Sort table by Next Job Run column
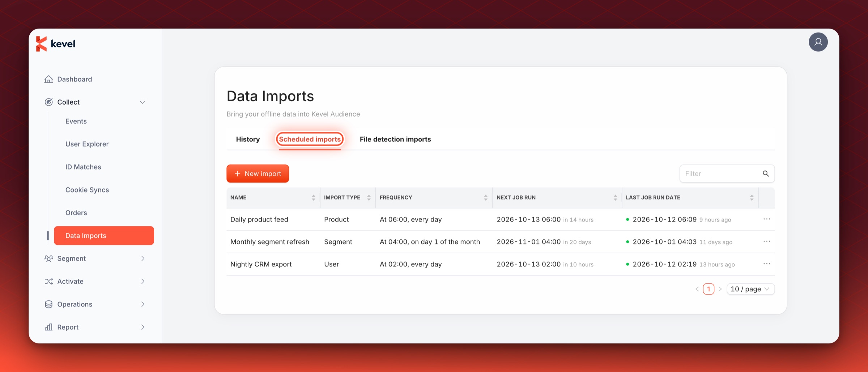 coord(615,198)
